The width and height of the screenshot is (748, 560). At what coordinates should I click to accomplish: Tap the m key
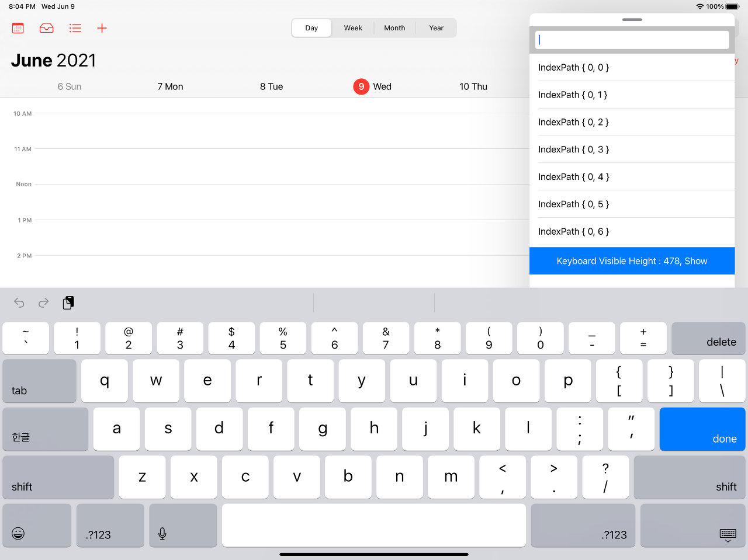tap(451, 477)
